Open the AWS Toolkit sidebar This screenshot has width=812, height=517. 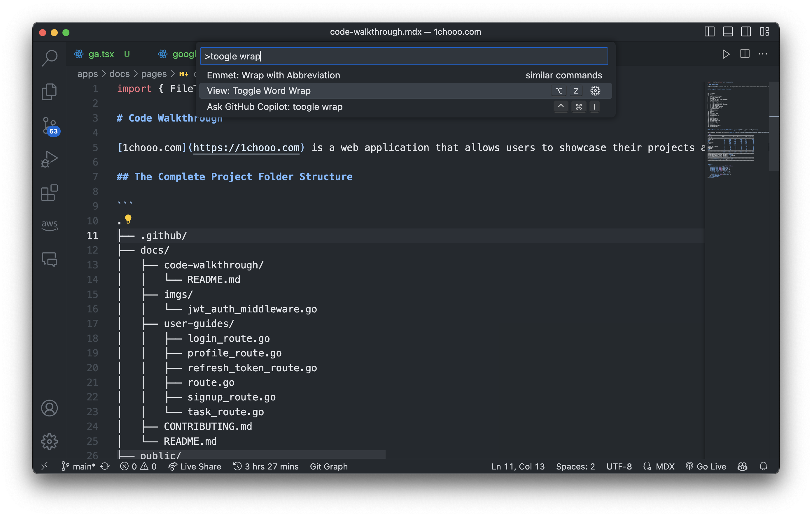[x=50, y=225]
